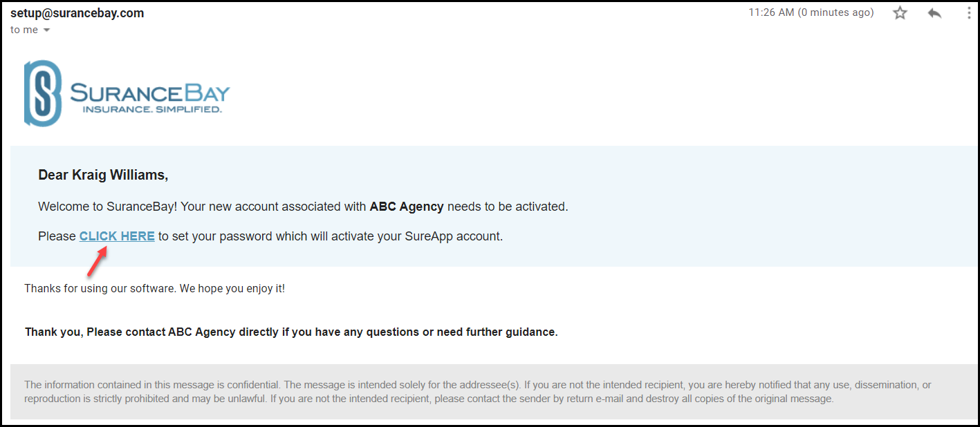Screen dimensions: 980x427
Task: Click bold 'ABC Agency' in welcome sentence
Action: 407,207
